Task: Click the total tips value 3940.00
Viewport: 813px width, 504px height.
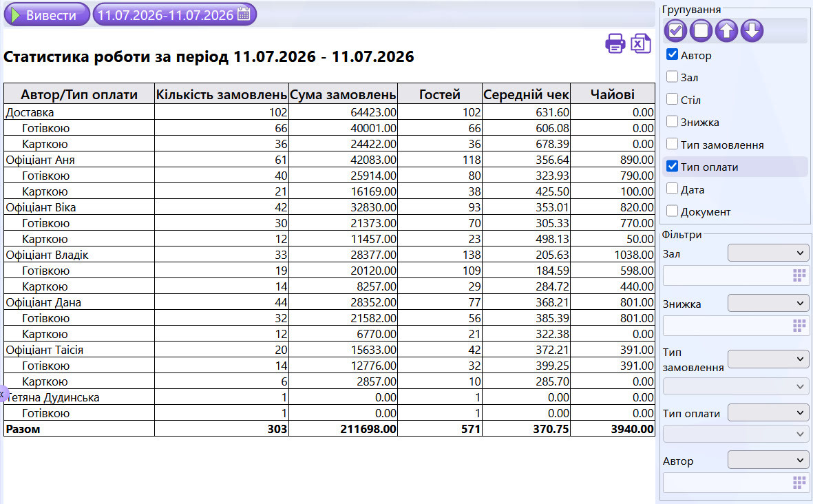Action: tap(632, 429)
